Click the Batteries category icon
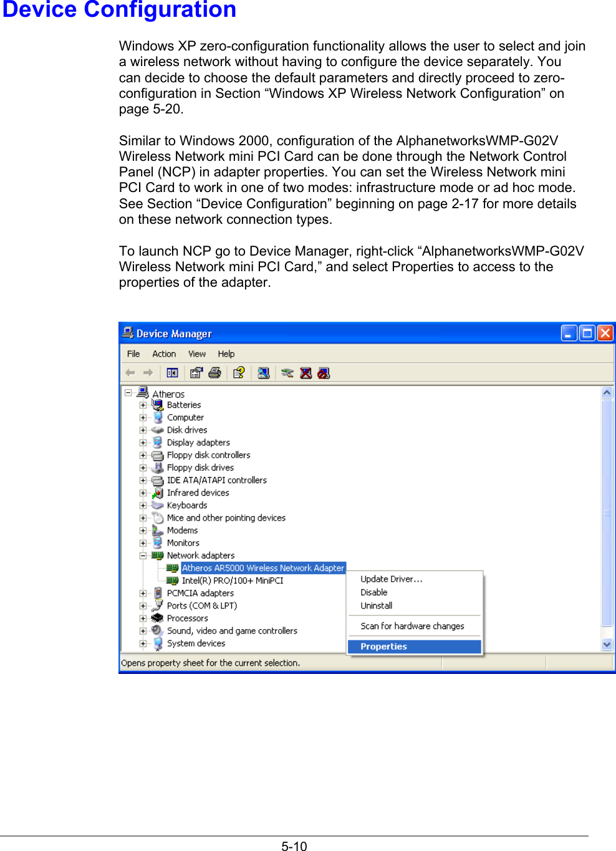The width and height of the screenshot is (616, 851). [x=157, y=405]
